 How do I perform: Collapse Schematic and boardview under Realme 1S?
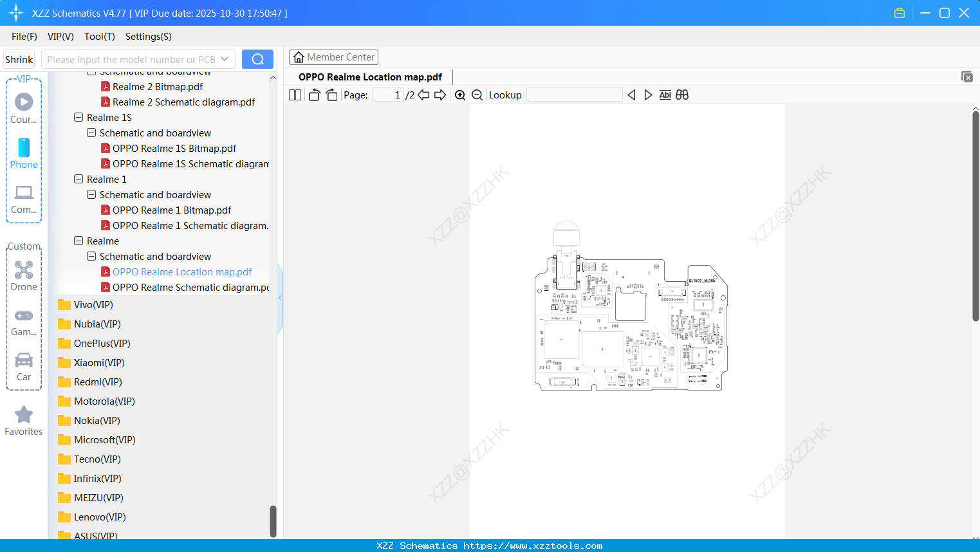click(91, 133)
